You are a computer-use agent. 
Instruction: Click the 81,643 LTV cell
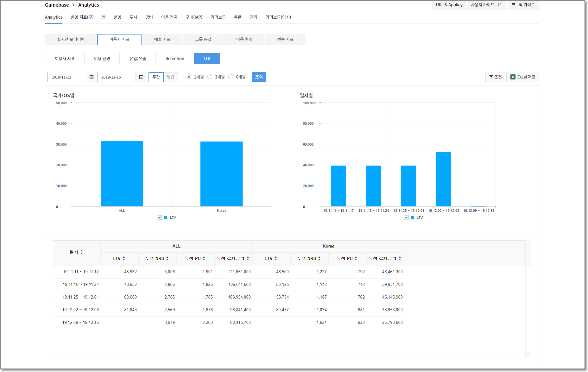(130, 310)
